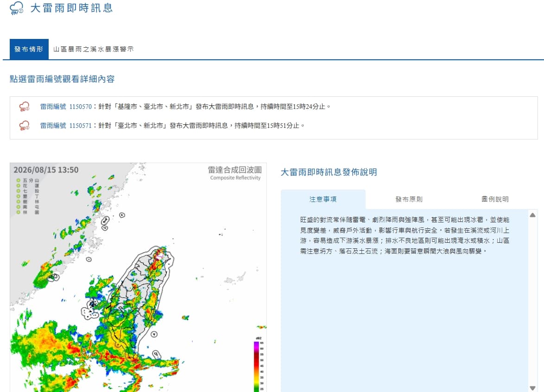Click the 點選雷雨編號觀看詳細內容 heading

pos(62,79)
